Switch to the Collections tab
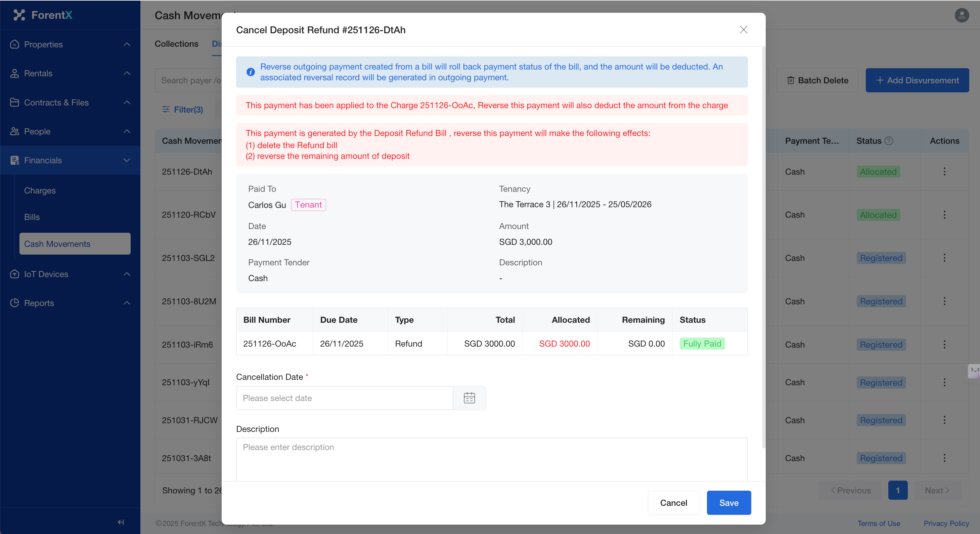The image size is (980, 534). point(176,44)
